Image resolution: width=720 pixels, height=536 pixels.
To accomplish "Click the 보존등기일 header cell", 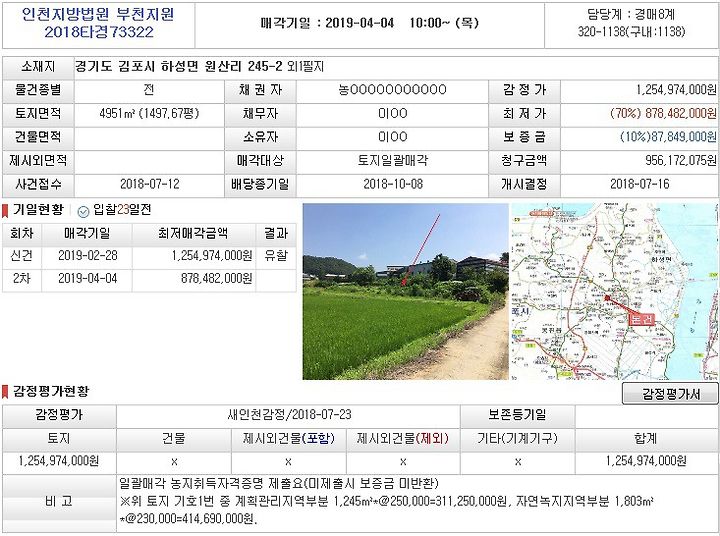I will 518,415.
